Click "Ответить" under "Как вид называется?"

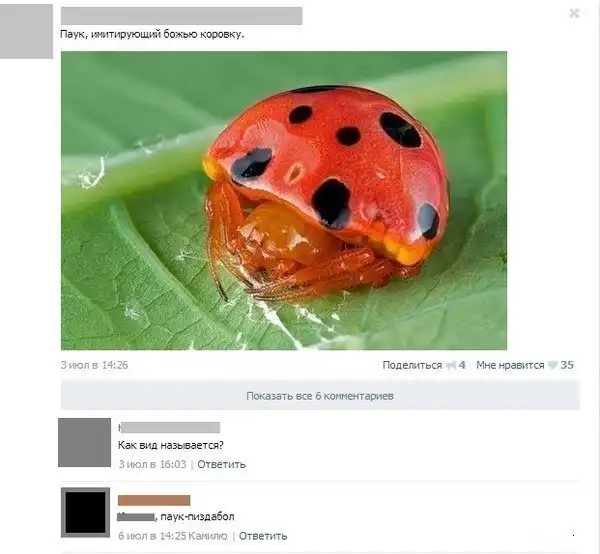coord(222,464)
